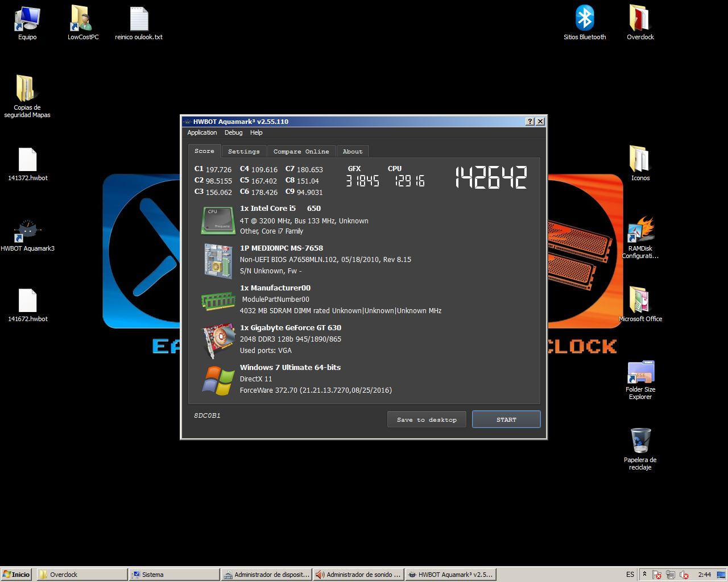Click Windows 7 Ultimate 64-bits text
The width and height of the screenshot is (728, 582).
(290, 368)
